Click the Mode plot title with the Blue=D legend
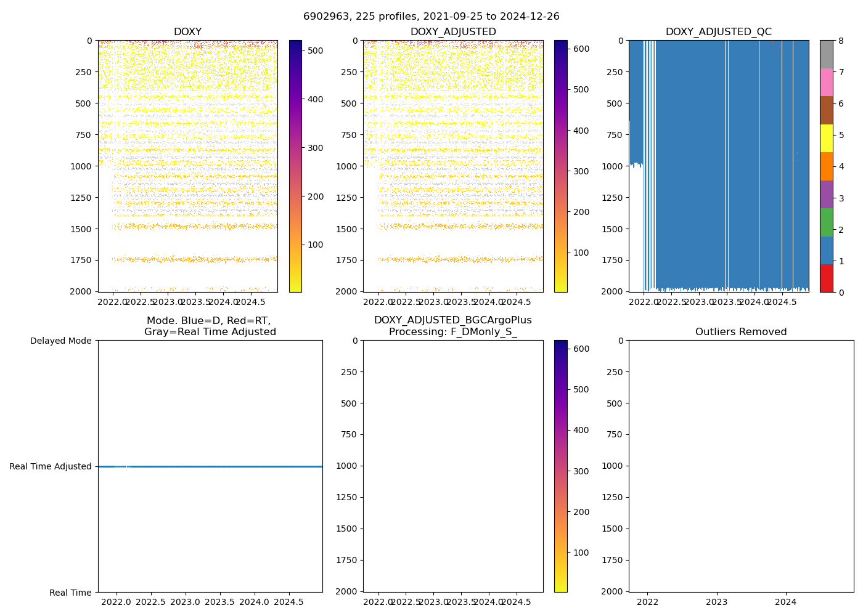 pyautogui.click(x=210, y=326)
